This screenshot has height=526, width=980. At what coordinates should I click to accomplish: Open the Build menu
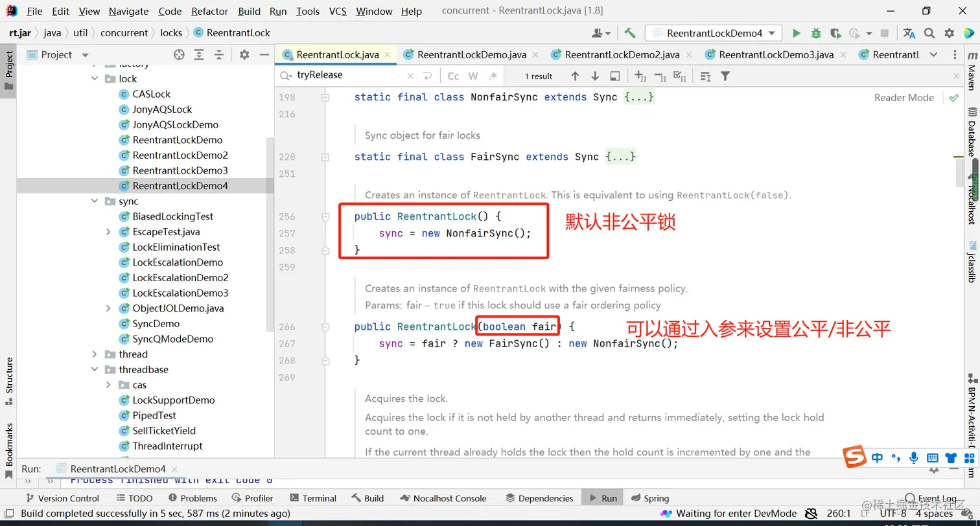[249, 11]
